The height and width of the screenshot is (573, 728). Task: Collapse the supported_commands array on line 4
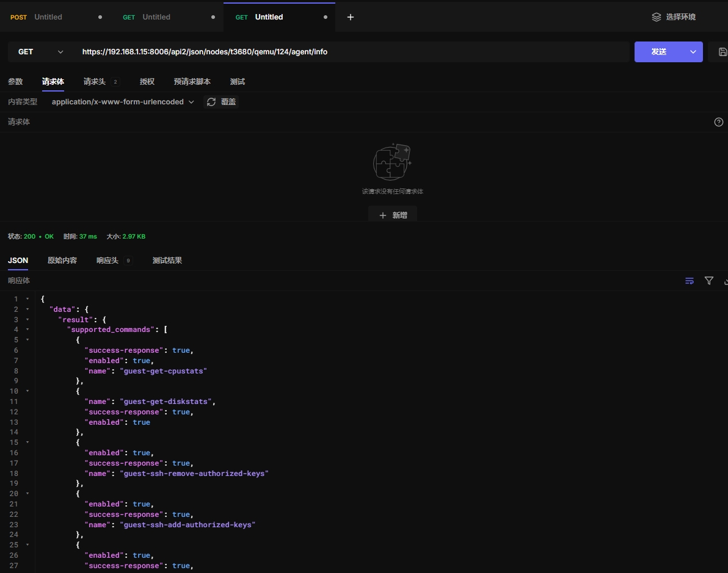point(27,330)
